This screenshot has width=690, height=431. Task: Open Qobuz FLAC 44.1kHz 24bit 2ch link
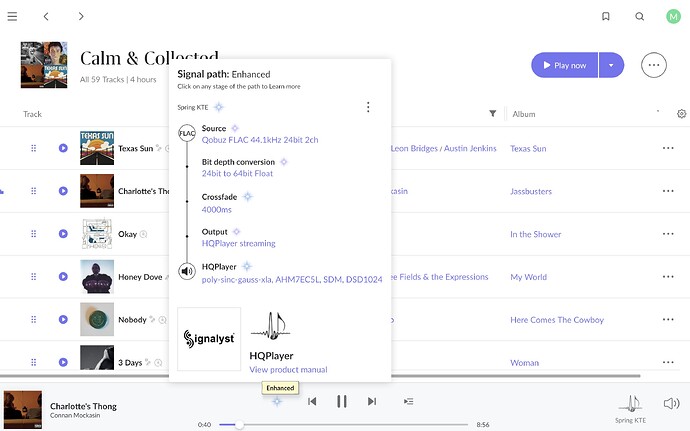tap(260, 140)
